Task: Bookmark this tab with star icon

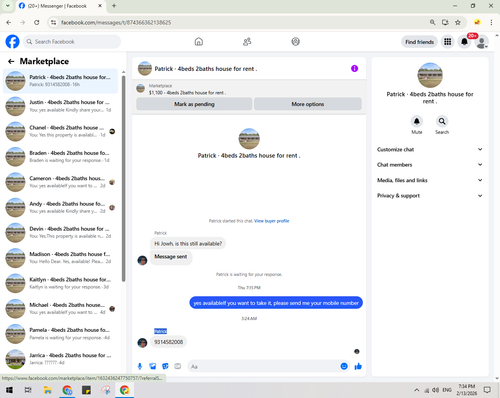Action: click(x=458, y=22)
